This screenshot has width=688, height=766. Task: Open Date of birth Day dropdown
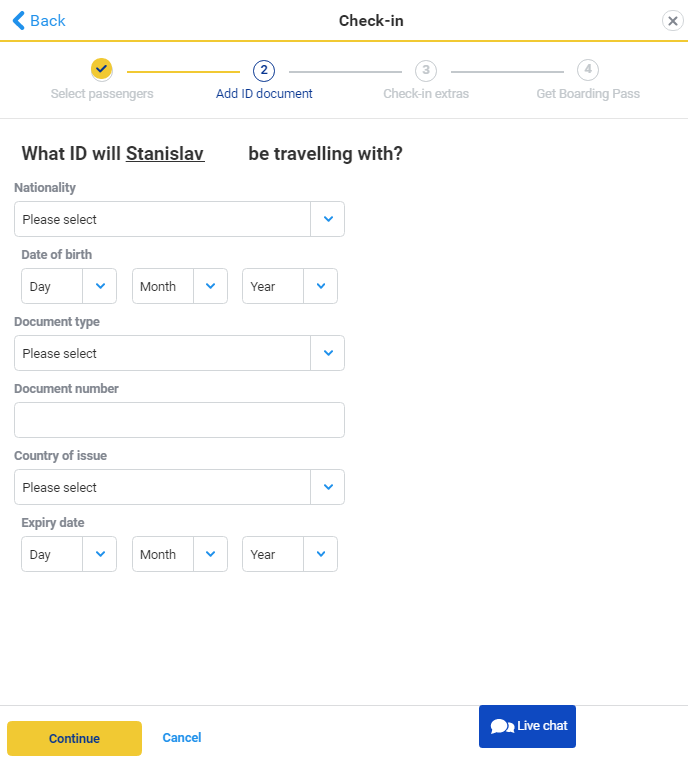pos(69,286)
